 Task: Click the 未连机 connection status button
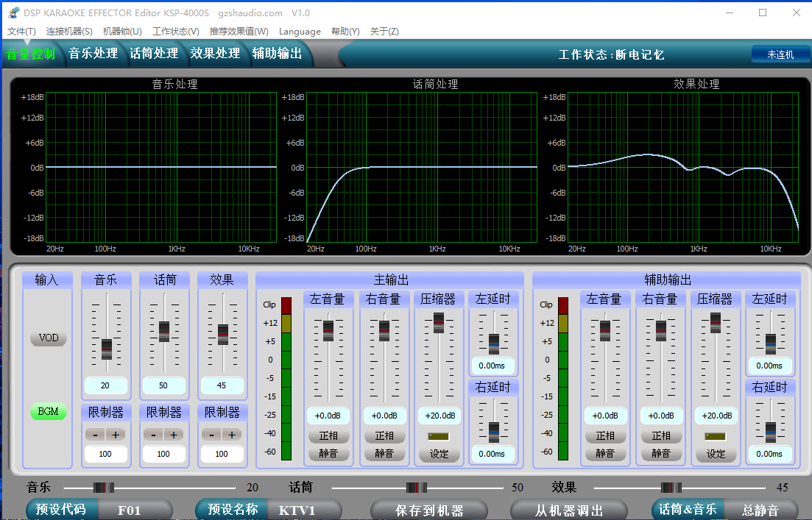point(780,54)
